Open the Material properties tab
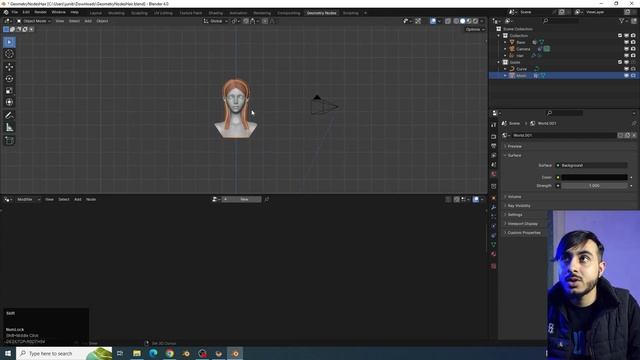The height and width of the screenshot is (360, 640). 493,254
